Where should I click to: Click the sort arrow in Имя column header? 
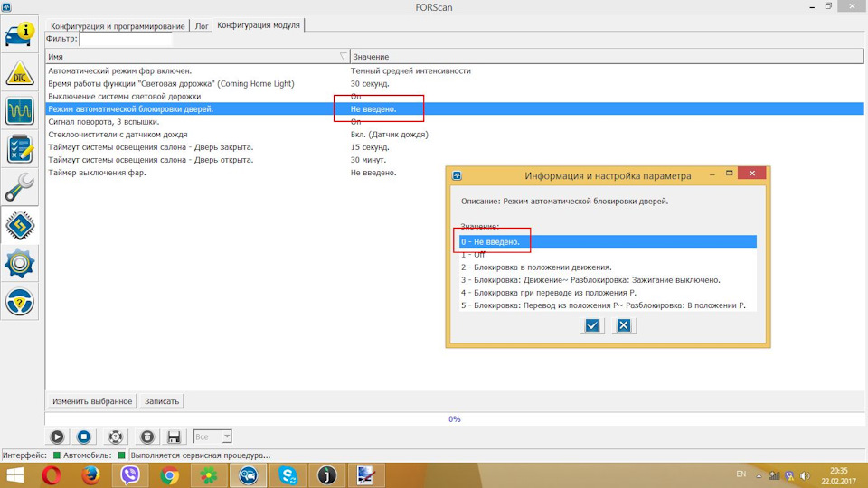pyautogui.click(x=344, y=56)
